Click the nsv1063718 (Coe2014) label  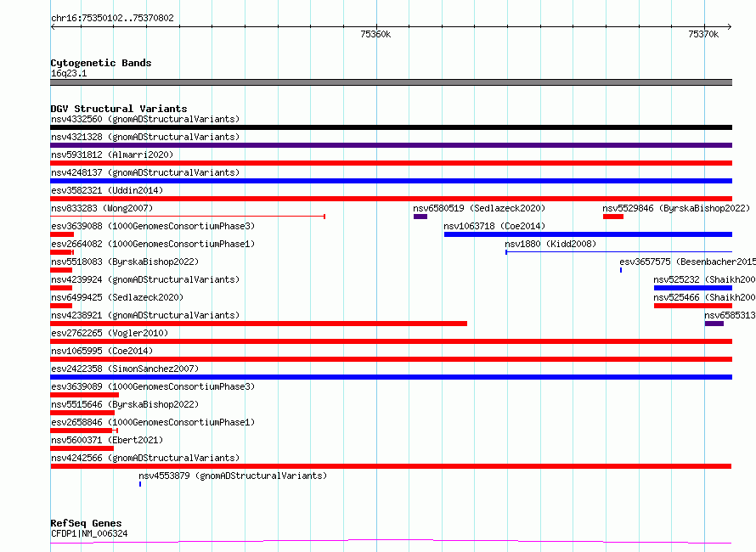[x=494, y=226]
